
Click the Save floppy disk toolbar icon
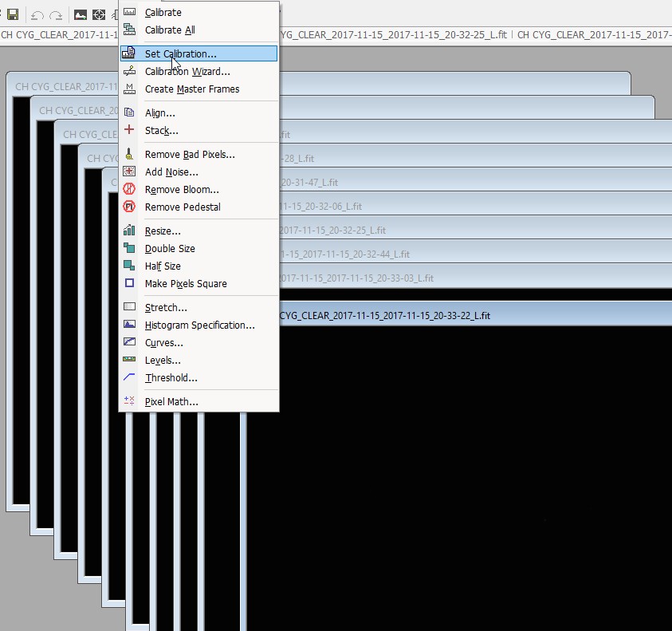click(x=13, y=15)
